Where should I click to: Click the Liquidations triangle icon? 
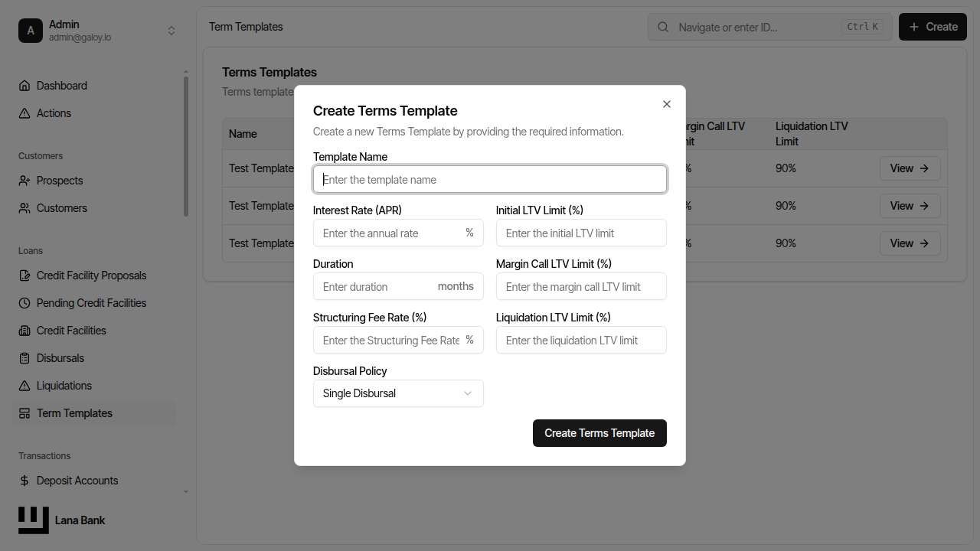(x=24, y=386)
